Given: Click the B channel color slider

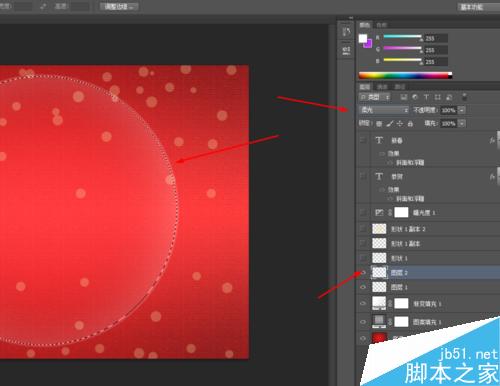Looking at the screenshot, I should point(403,60).
